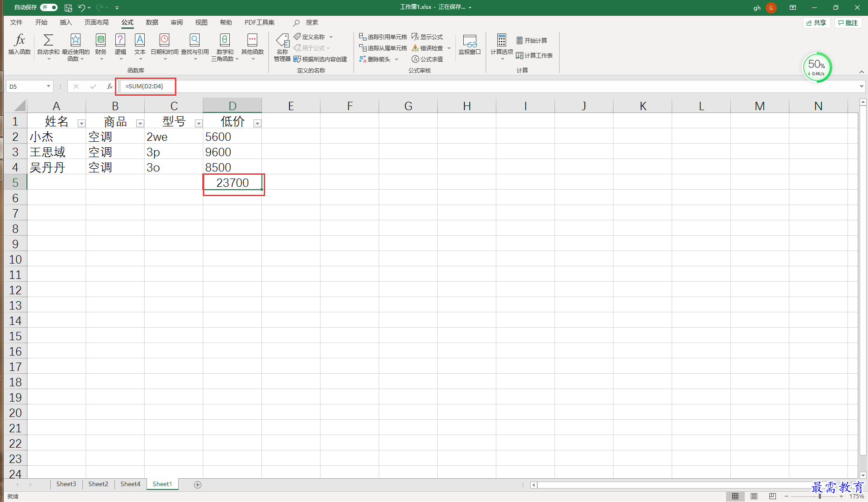Open the Insert Function (插入函数) dialog
This screenshot has width=868, height=502.
coord(20,45)
